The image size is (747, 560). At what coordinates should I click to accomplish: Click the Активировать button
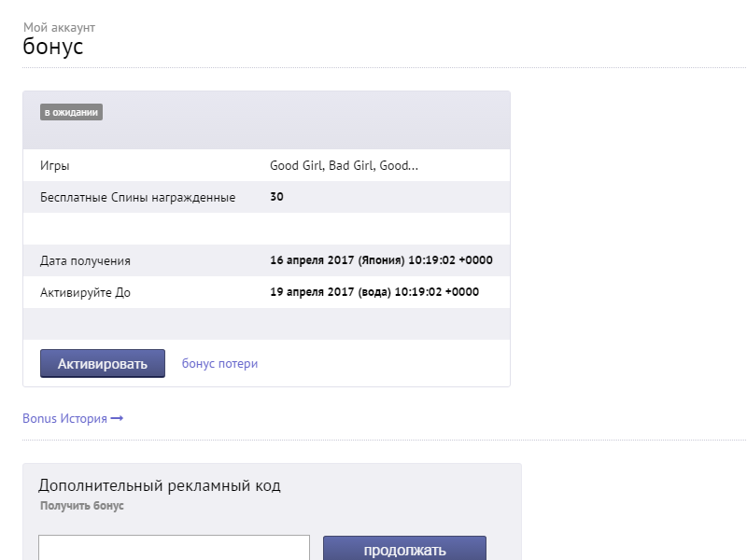[103, 364]
